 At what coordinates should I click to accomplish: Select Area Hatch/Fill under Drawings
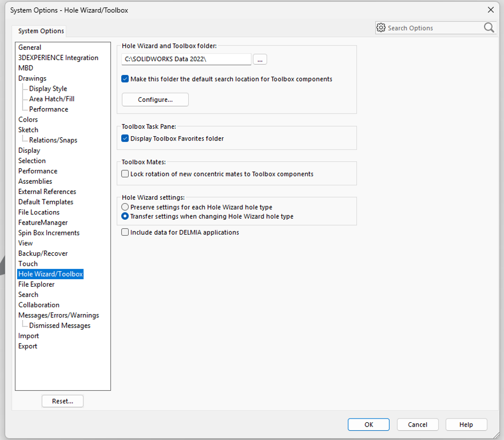(52, 99)
